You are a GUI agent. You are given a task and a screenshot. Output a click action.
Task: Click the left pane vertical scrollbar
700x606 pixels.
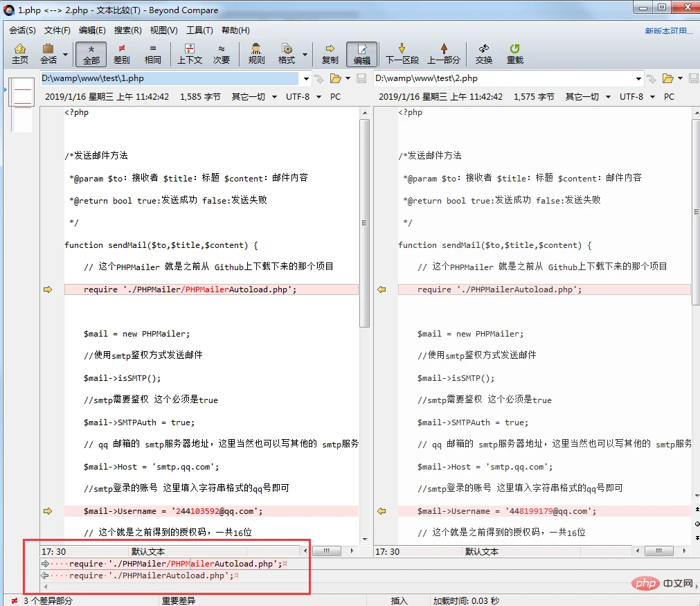[x=365, y=223]
